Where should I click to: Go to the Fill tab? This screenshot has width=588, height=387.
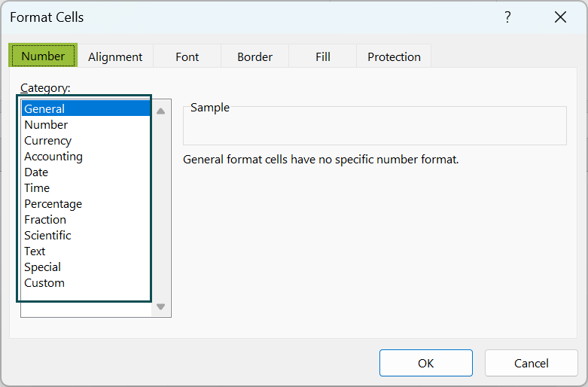[322, 56]
